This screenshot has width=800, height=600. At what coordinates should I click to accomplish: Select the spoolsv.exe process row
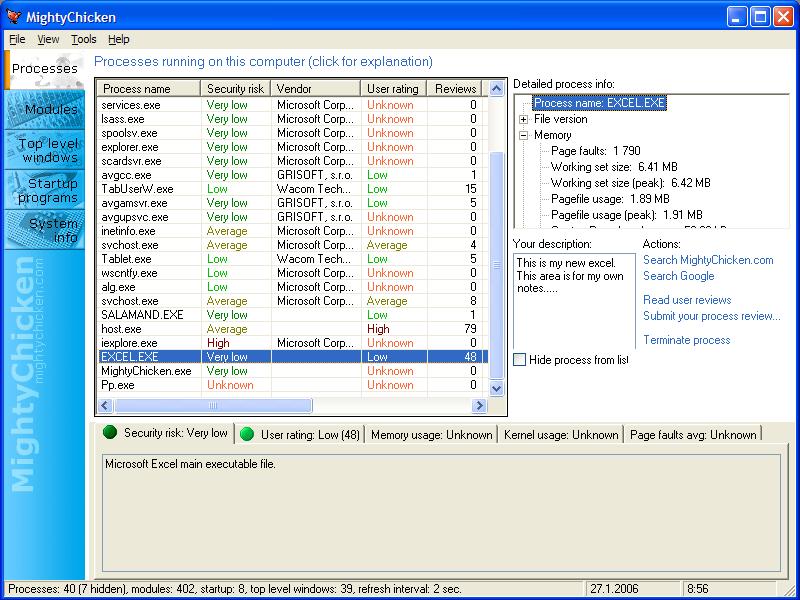[293, 133]
